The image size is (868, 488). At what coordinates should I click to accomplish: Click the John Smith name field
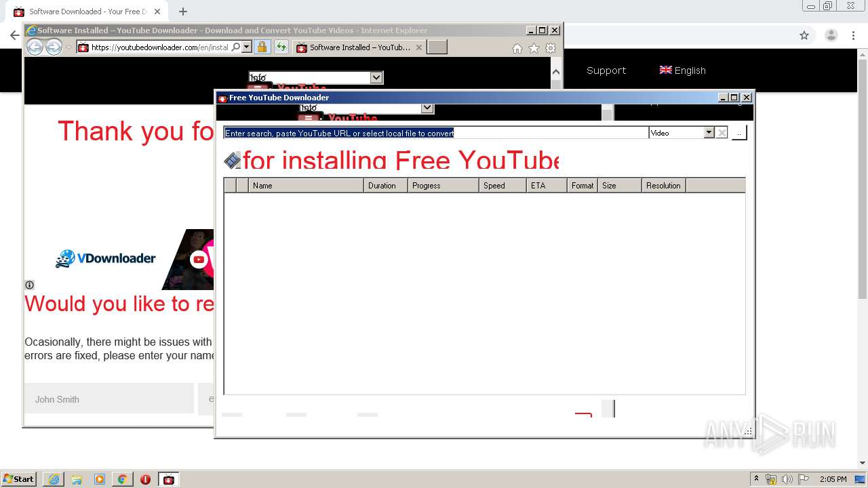109,399
